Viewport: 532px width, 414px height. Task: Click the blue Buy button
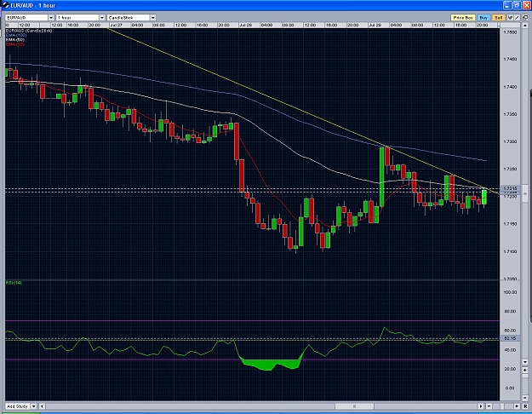point(483,17)
